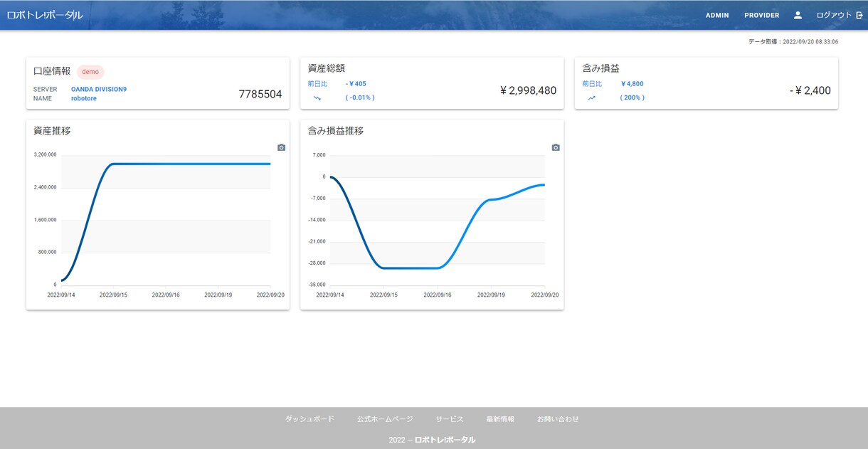Viewport: 868px width, 449px height.
Task: Select server name OANDA DIVISION9
Action: click(99, 89)
